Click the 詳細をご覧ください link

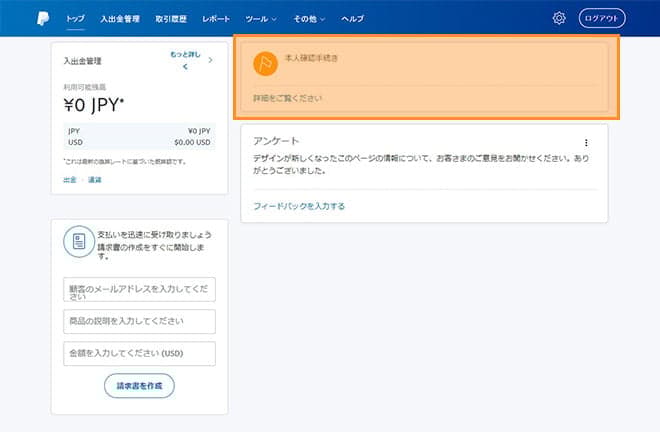pos(287,98)
